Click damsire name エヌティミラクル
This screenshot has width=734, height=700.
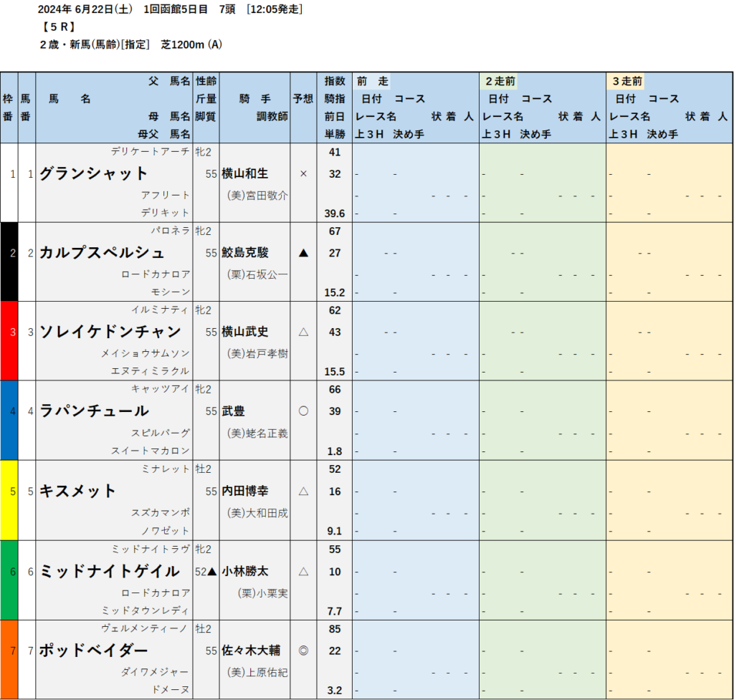(x=151, y=371)
